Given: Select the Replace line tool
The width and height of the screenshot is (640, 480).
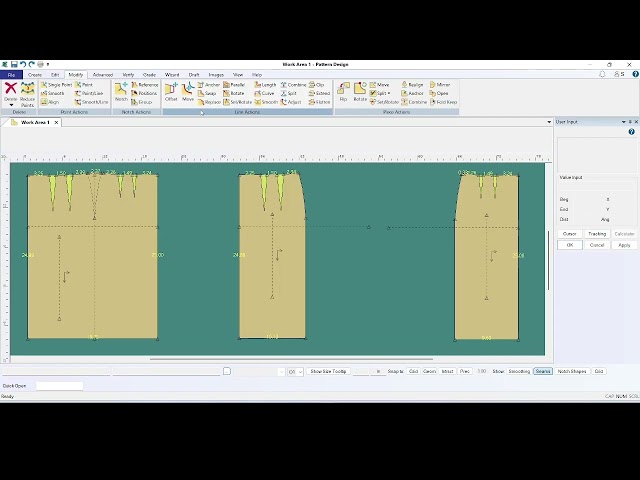Looking at the screenshot, I should [x=209, y=102].
